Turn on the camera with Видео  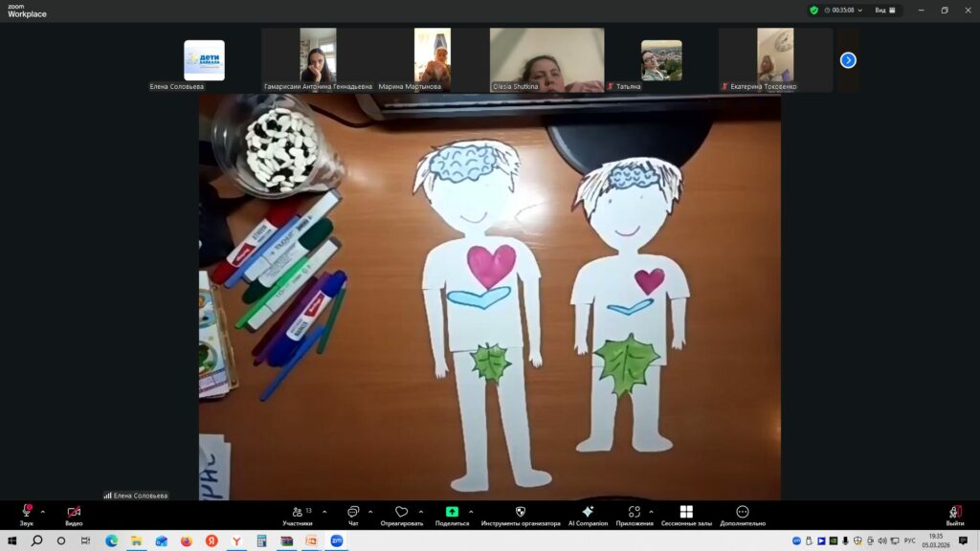(x=74, y=513)
